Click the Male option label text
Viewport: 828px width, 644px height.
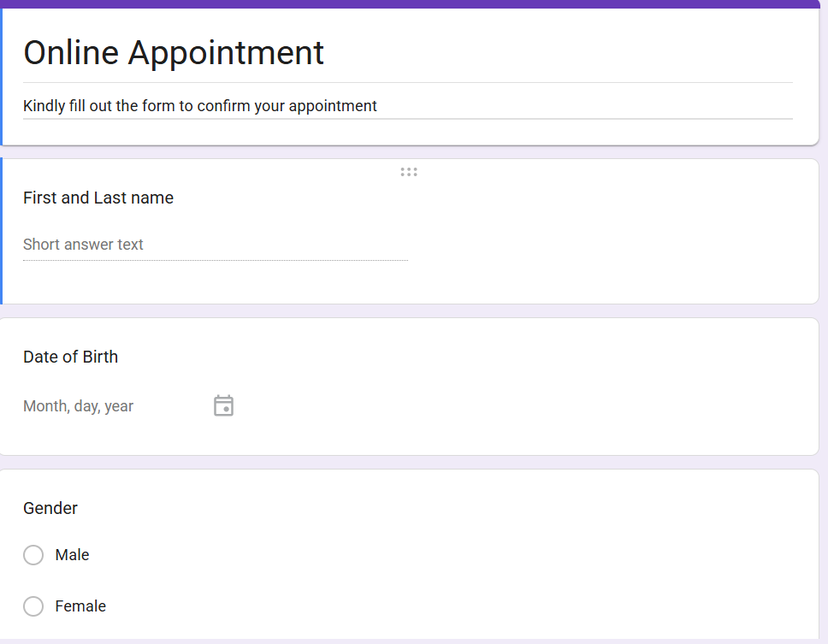72,555
